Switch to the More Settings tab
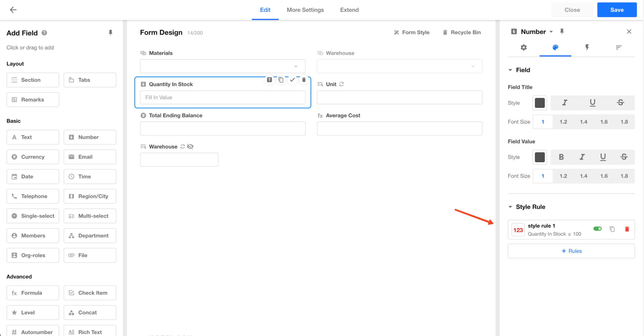 pos(305,10)
